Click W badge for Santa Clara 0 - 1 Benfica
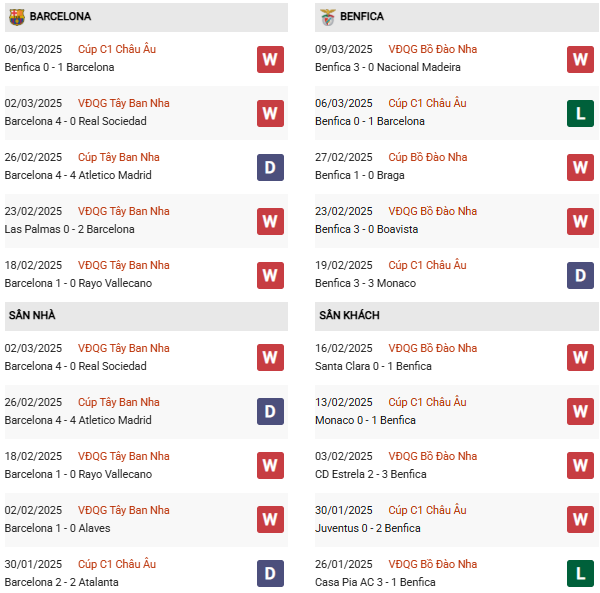600x593 pixels. click(x=580, y=357)
